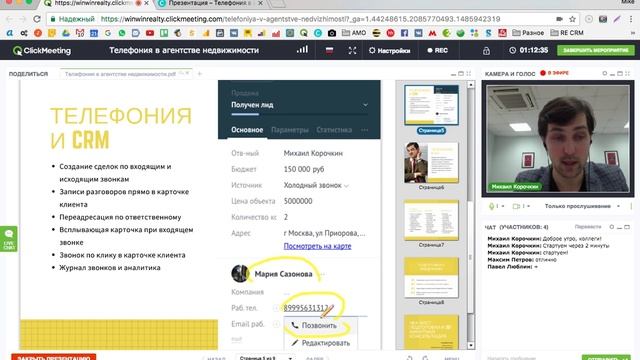Close the winwinrealty clickmeeting browser tab
The width and height of the screenshot is (640, 360).
147,3
